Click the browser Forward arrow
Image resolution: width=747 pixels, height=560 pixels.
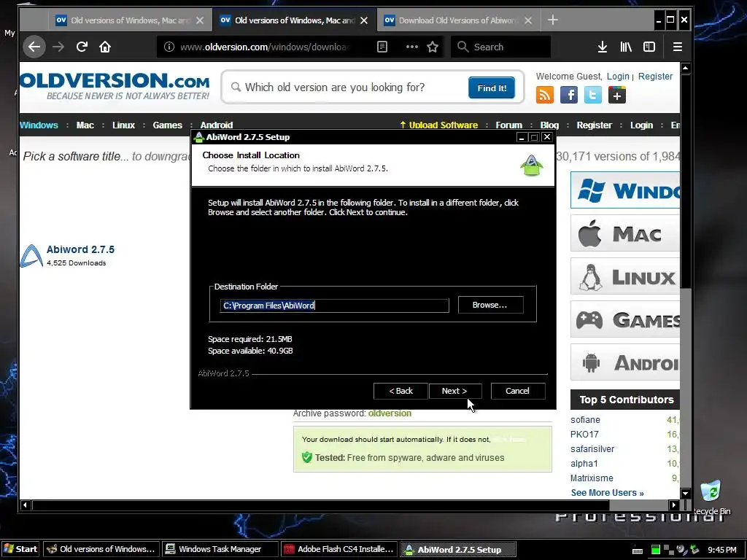[58, 47]
